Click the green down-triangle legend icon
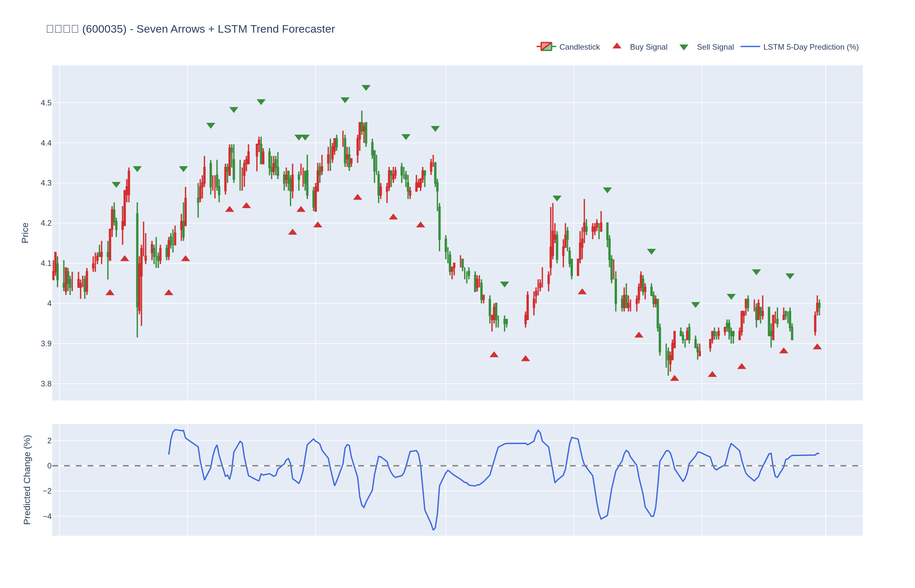915x588 pixels. point(684,47)
